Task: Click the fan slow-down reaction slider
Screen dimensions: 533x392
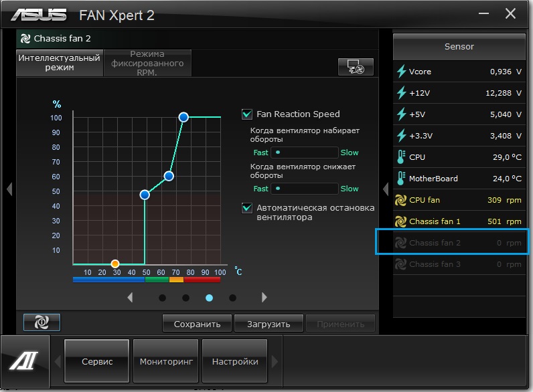Action: tap(304, 189)
